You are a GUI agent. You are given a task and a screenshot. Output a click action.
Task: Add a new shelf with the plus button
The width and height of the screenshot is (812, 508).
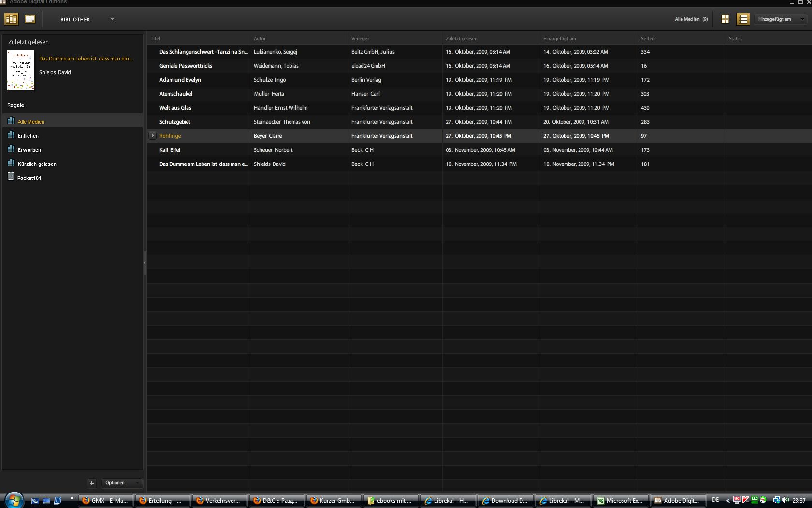point(92,483)
